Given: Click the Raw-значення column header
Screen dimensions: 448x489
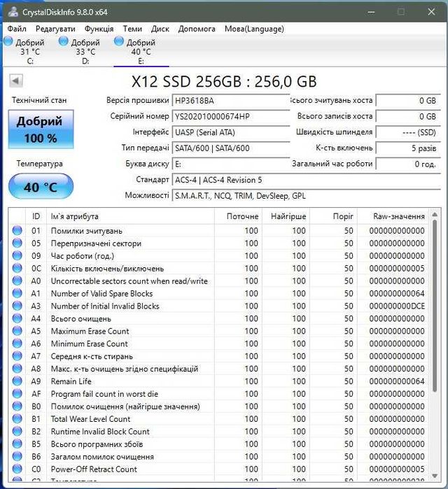Looking at the screenshot, I should pyautogui.click(x=393, y=216).
